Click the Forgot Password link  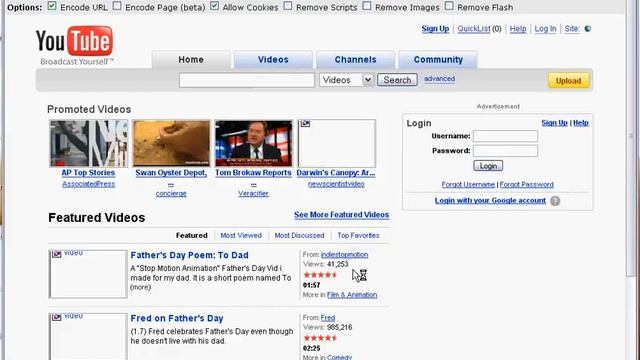click(527, 184)
